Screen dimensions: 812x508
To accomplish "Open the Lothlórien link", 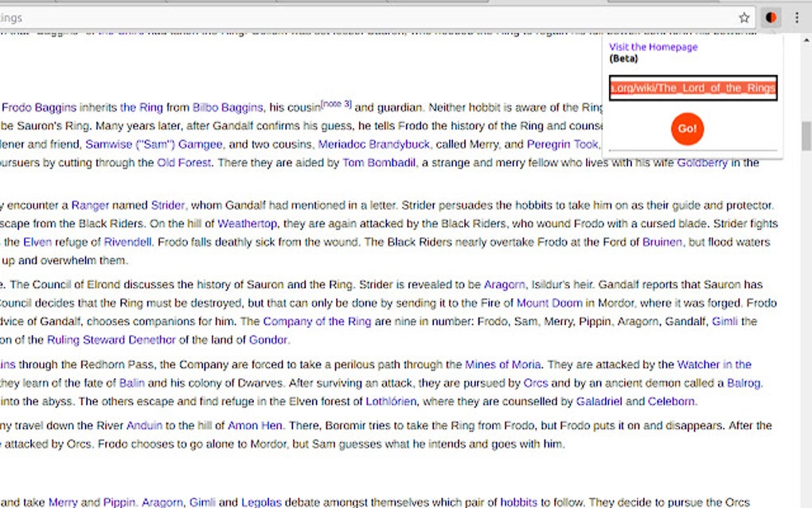I will coord(391,402).
